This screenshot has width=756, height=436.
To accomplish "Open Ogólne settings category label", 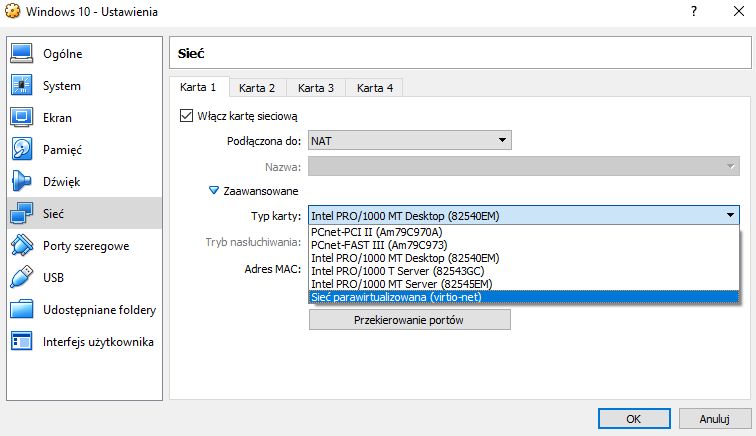I will pos(63,54).
